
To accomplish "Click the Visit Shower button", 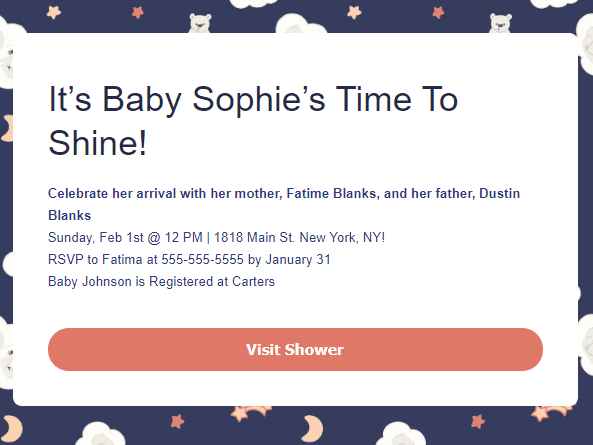I will 295,349.
